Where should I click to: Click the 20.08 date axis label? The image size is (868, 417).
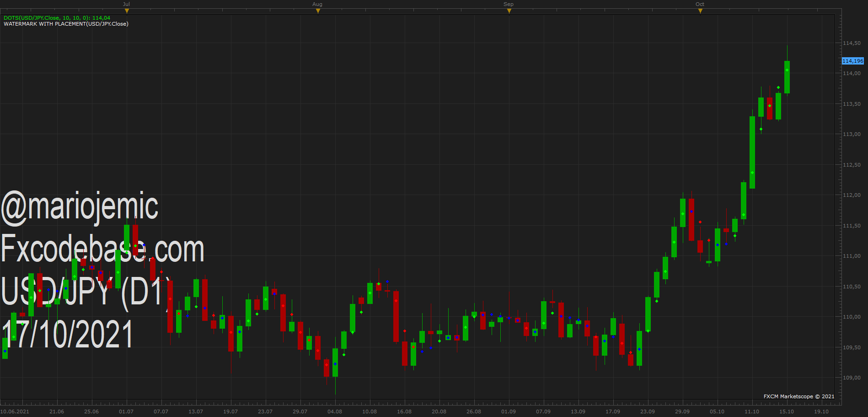[x=439, y=412]
